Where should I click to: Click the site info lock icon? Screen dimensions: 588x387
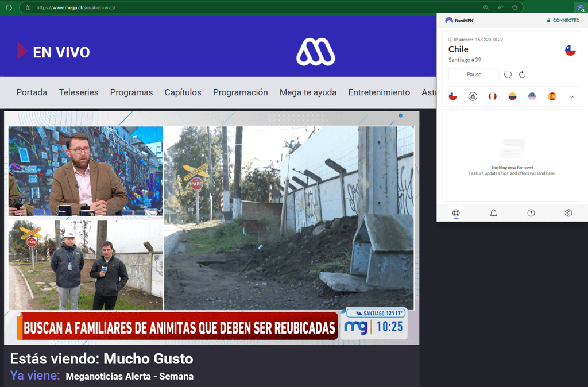pos(28,7)
